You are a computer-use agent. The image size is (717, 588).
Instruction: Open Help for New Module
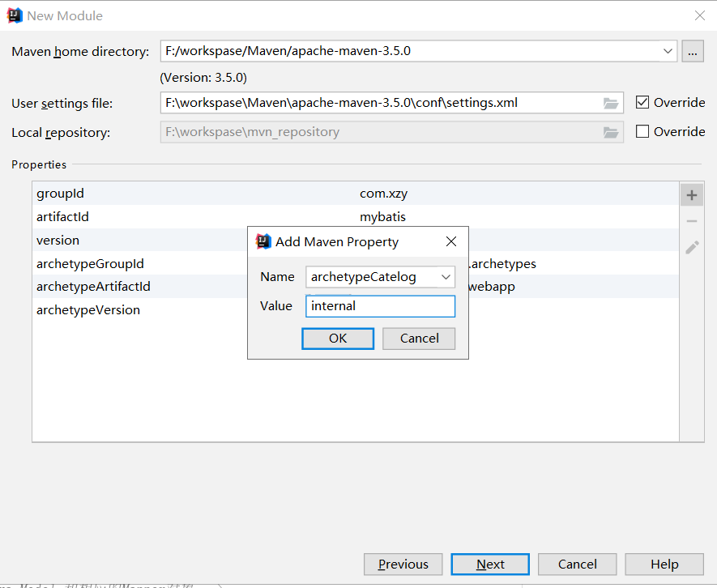664,565
